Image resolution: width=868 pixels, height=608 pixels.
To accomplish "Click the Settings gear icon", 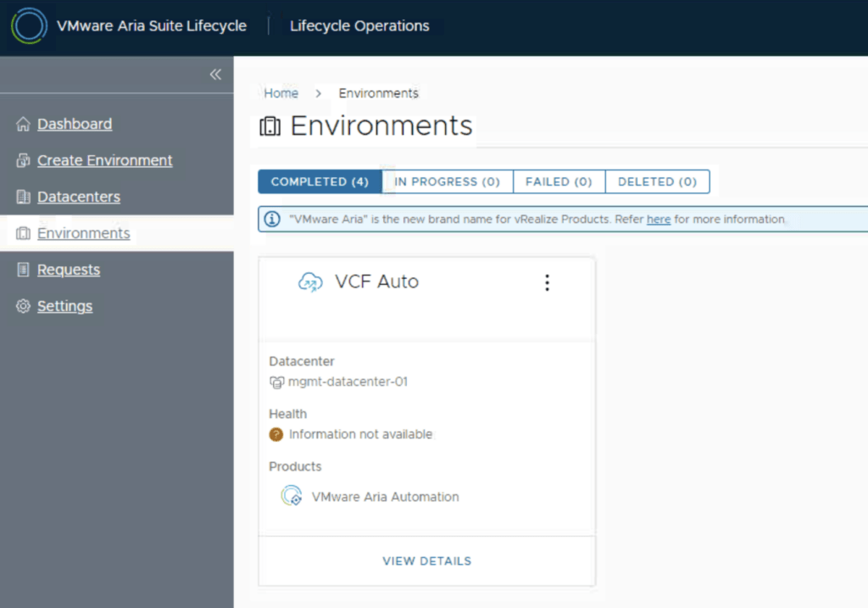I will [23, 307].
